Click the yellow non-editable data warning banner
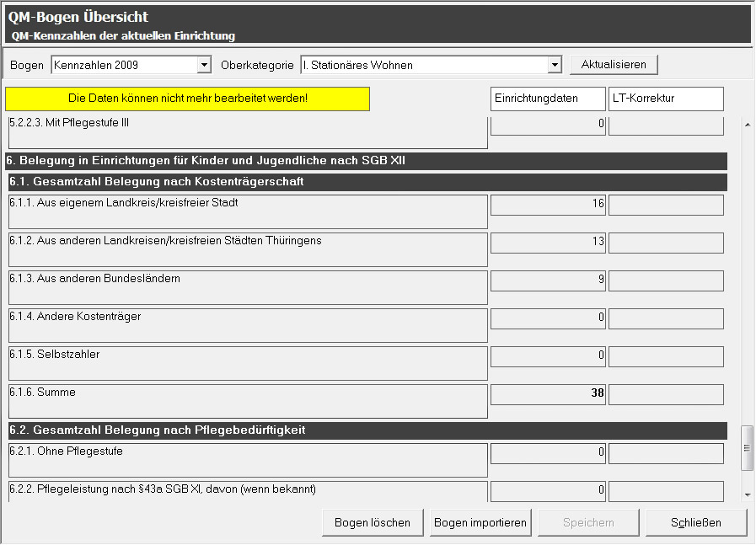 point(188,99)
